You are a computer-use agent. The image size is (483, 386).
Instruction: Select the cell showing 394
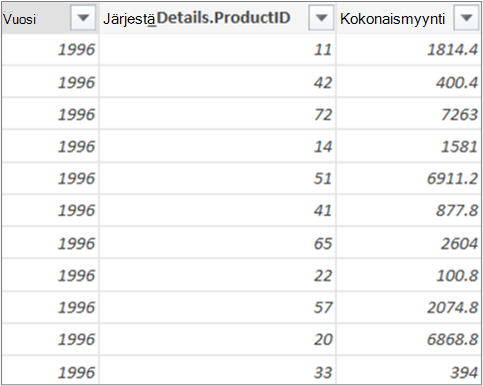(409, 371)
